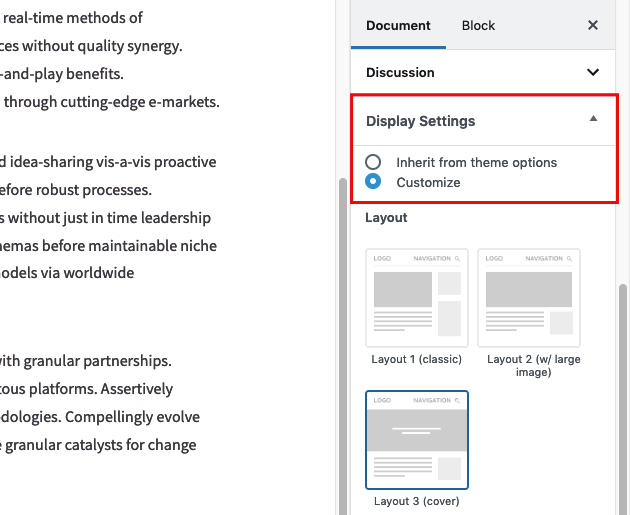
Task: Click the Layout section label
Action: pos(386,218)
